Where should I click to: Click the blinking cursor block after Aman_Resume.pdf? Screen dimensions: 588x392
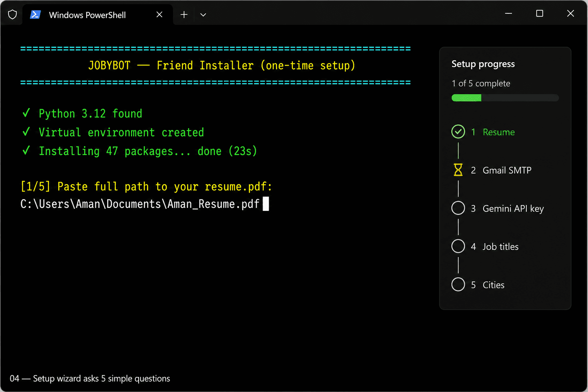pyautogui.click(x=266, y=204)
